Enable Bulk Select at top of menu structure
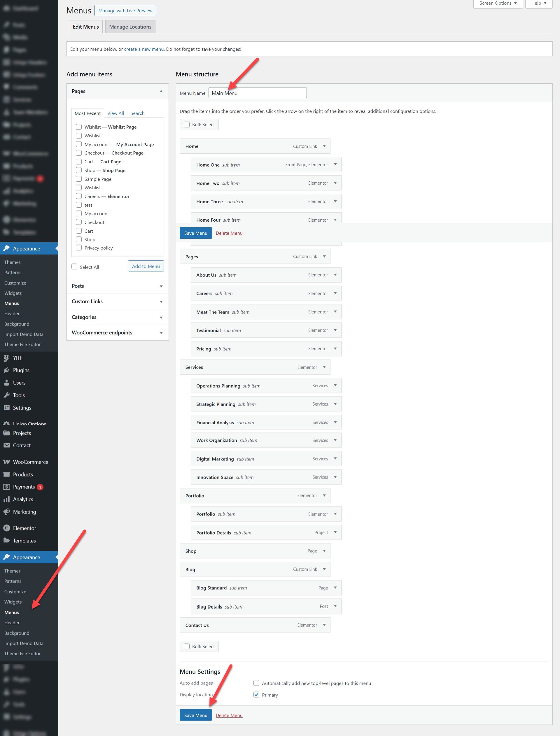 pyautogui.click(x=187, y=125)
